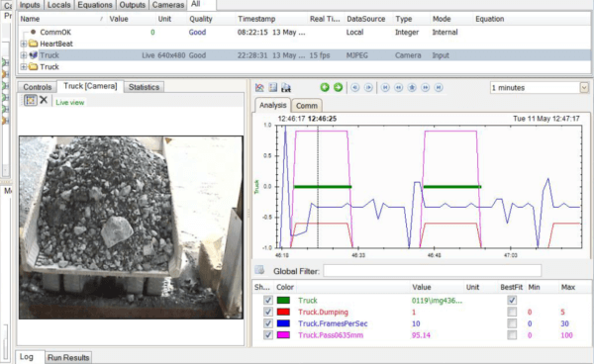Switch to the Controls tab
This screenshot has width=594, height=364.
[38, 87]
